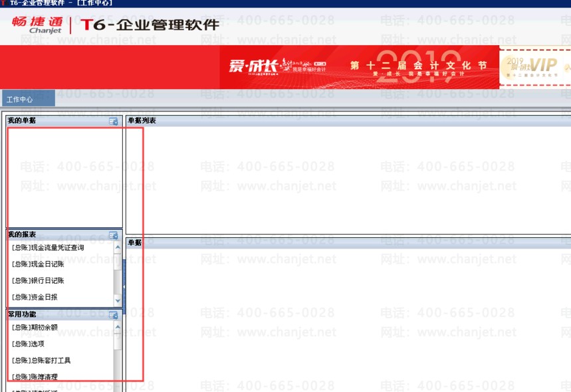
Task: Open [总账]现金日记账 report
Action: [38, 264]
